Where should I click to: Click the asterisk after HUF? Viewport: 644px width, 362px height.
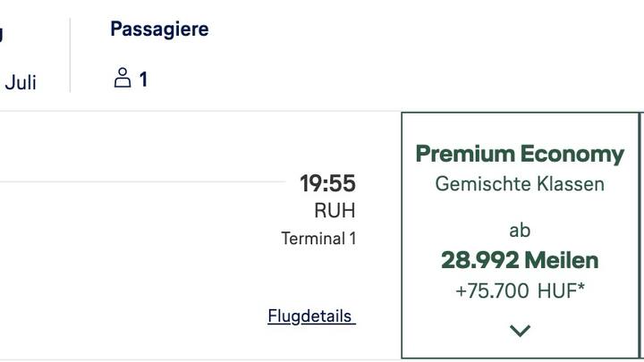pyautogui.click(x=581, y=287)
